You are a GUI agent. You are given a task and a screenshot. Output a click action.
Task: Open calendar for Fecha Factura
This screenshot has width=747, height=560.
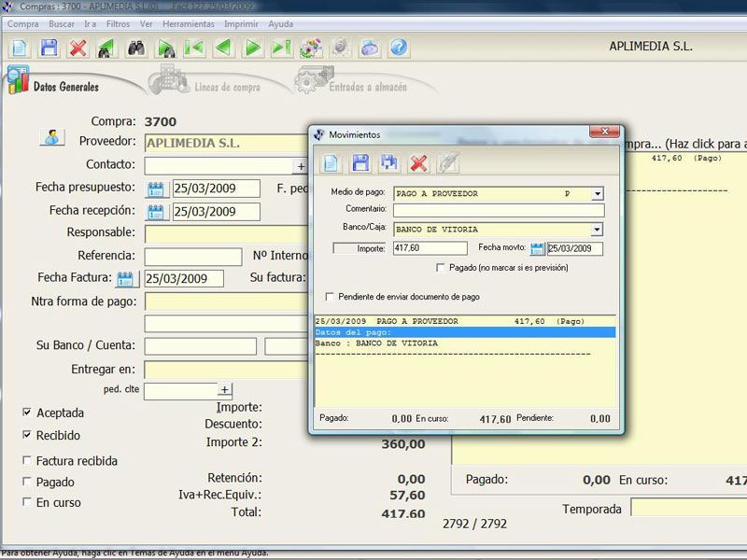coord(126,279)
